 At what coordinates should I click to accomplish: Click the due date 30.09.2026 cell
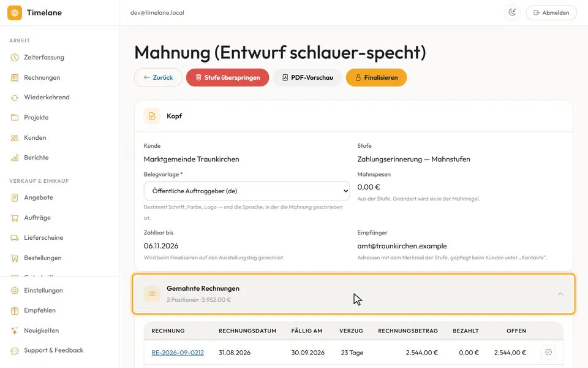coord(308,353)
